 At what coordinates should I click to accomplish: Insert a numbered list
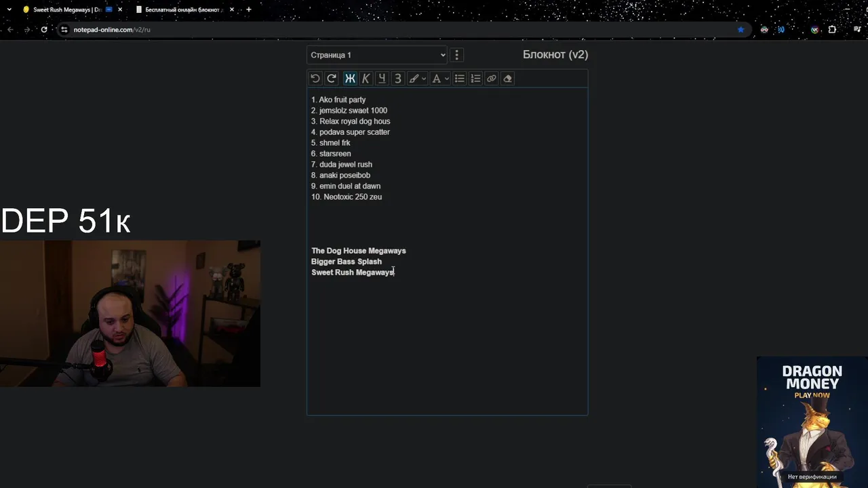[x=475, y=79]
